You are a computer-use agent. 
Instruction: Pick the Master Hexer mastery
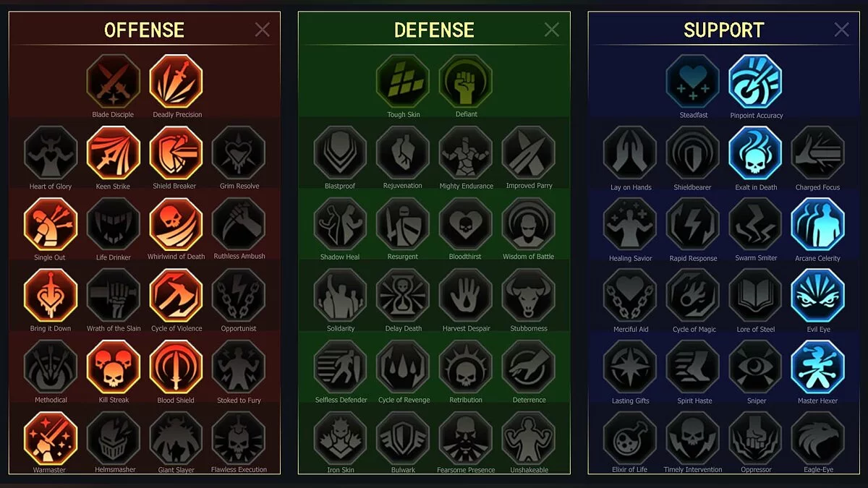(x=818, y=367)
